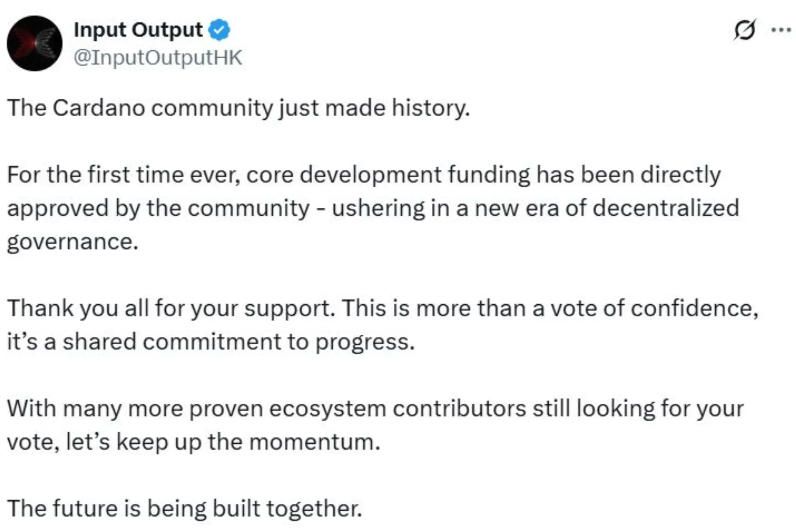Click the words "ecosystem contributors"
The width and height of the screenshot is (796, 532).
tap(398, 408)
